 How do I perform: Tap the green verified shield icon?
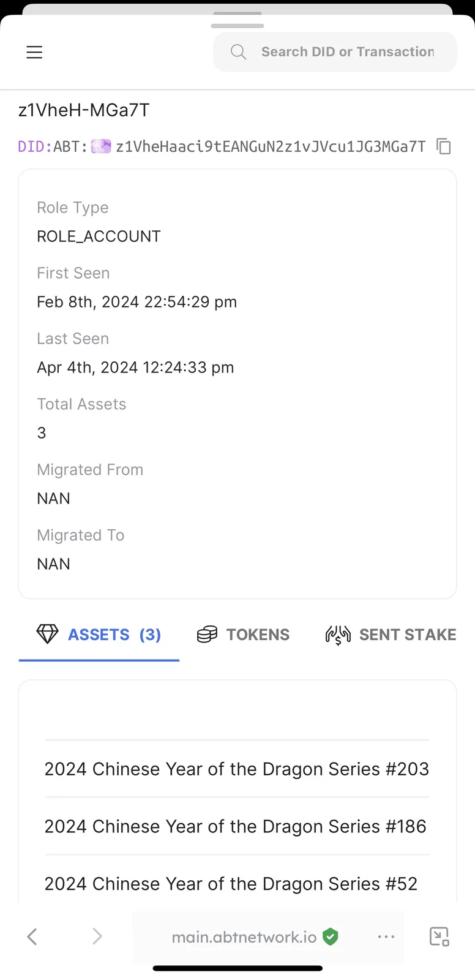pyautogui.click(x=331, y=937)
